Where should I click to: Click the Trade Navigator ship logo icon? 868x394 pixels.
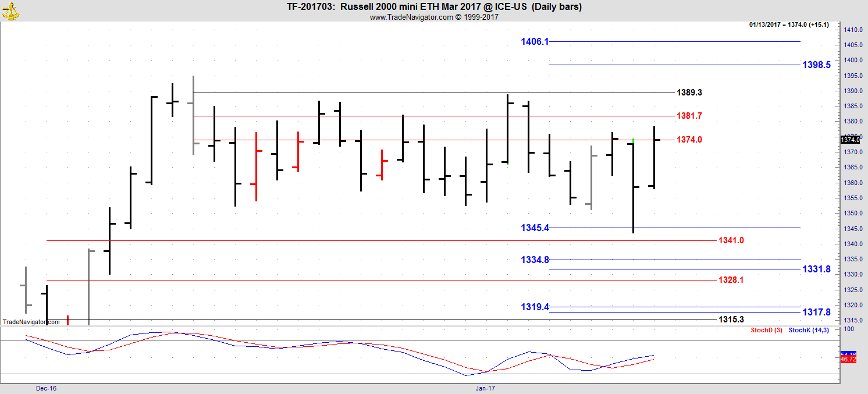coord(10,9)
